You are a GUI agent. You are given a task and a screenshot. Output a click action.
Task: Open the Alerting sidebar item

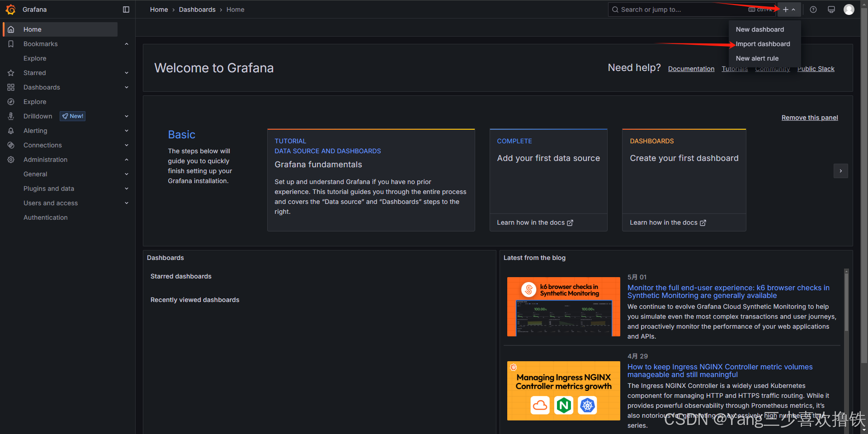click(35, 131)
